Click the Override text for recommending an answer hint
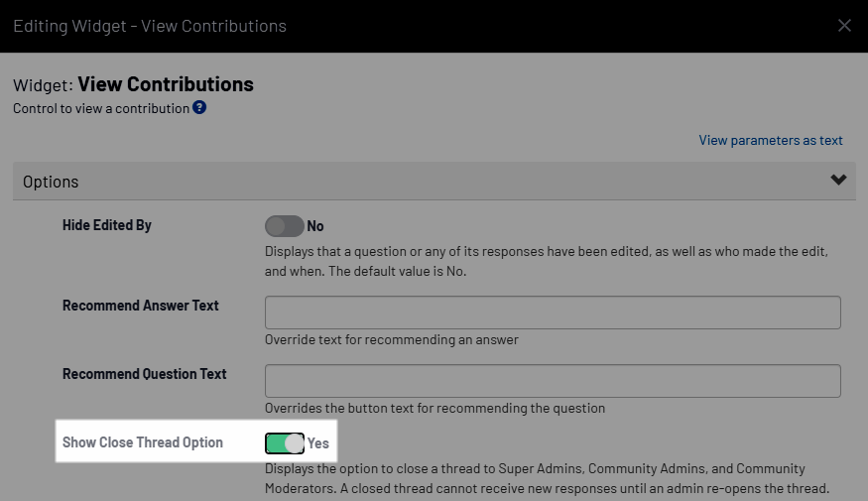Image resolution: width=868 pixels, height=501 pixels. (392, 339)
